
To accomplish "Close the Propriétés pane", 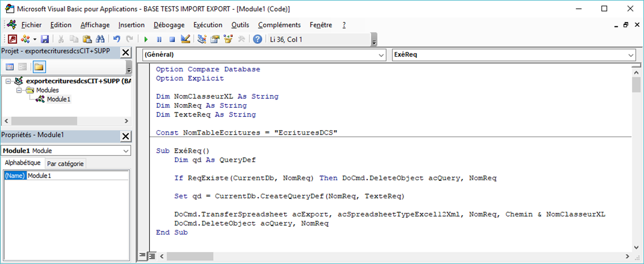I will 125,136.
